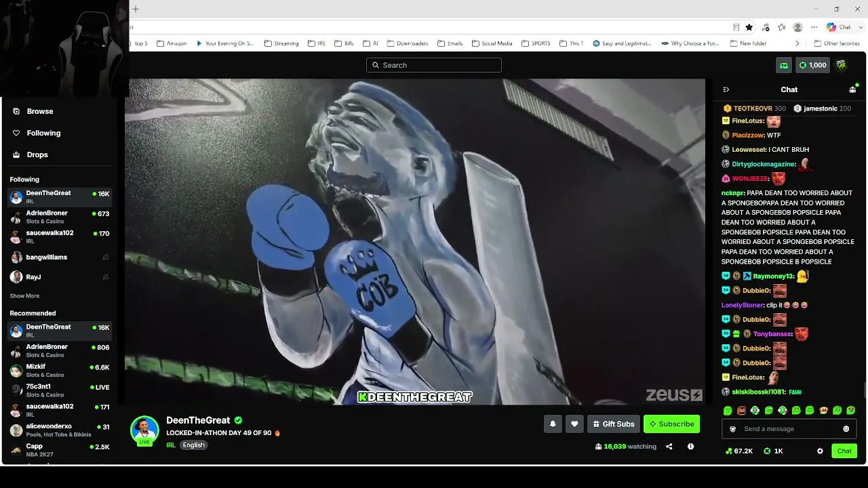868x488 pixels.
Task: Open the offline RayJ channel
Action: click(x=60, y=277)
